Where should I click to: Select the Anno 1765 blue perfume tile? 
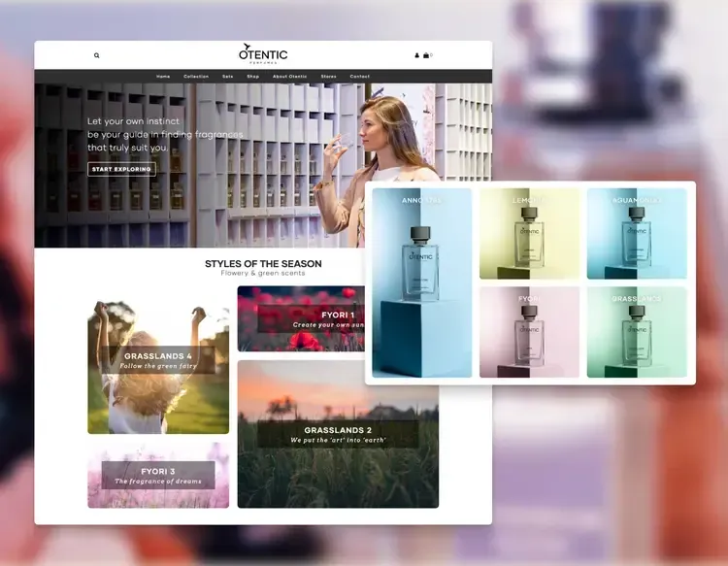pos(421,283)
